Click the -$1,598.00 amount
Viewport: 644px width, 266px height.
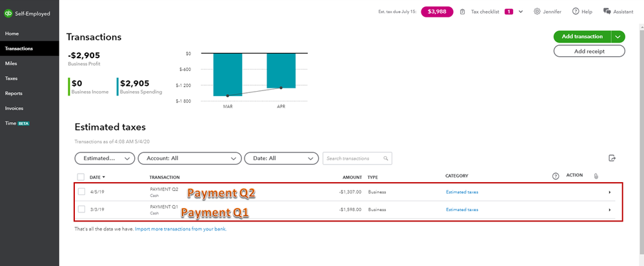(x=350, y=210)
